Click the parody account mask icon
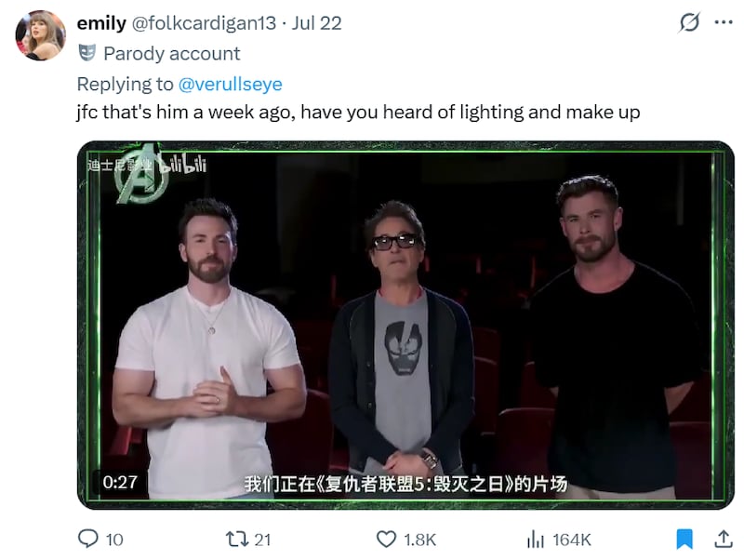 [x=86, y=53]
